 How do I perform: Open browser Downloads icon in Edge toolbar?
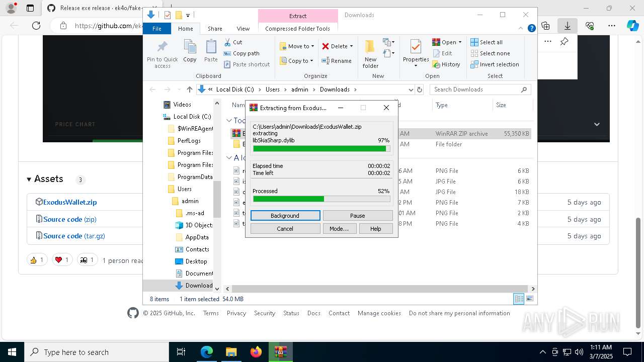(567, 26)
